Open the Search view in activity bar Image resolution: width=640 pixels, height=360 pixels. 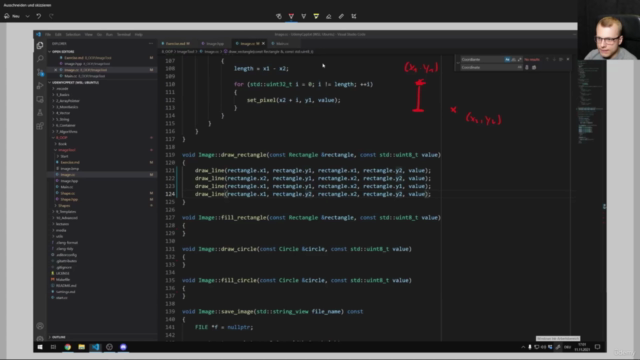click(40, 59)
